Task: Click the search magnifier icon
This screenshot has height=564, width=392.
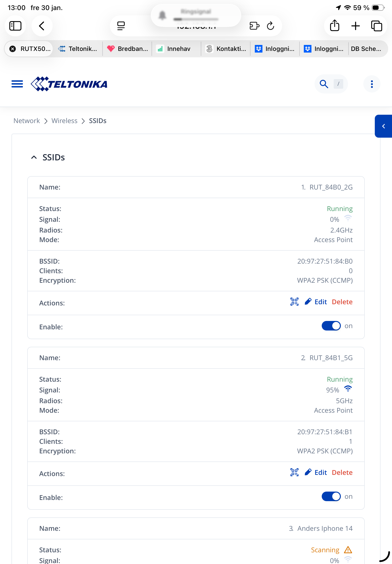Action: (324, 84)
